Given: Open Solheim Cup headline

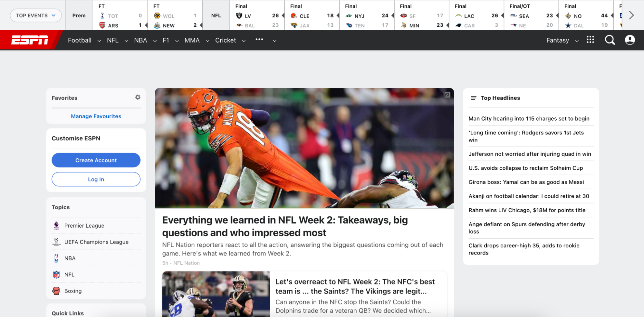Looking at the screenshot, I should 526,168.
